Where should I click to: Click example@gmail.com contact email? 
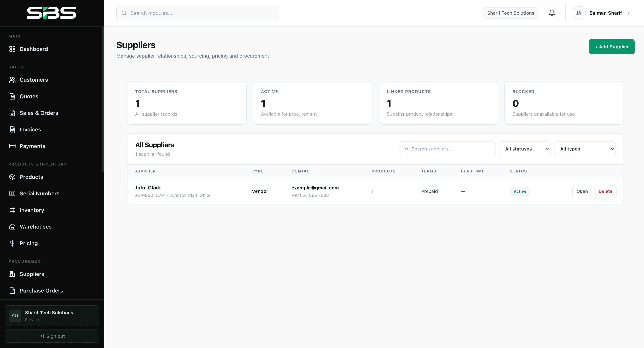(315, 188)
